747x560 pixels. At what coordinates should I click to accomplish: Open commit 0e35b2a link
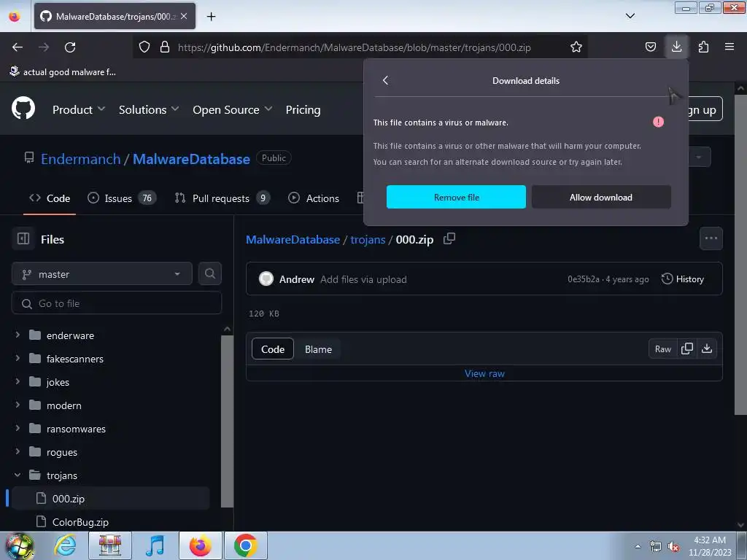click(x=583, y=279)
